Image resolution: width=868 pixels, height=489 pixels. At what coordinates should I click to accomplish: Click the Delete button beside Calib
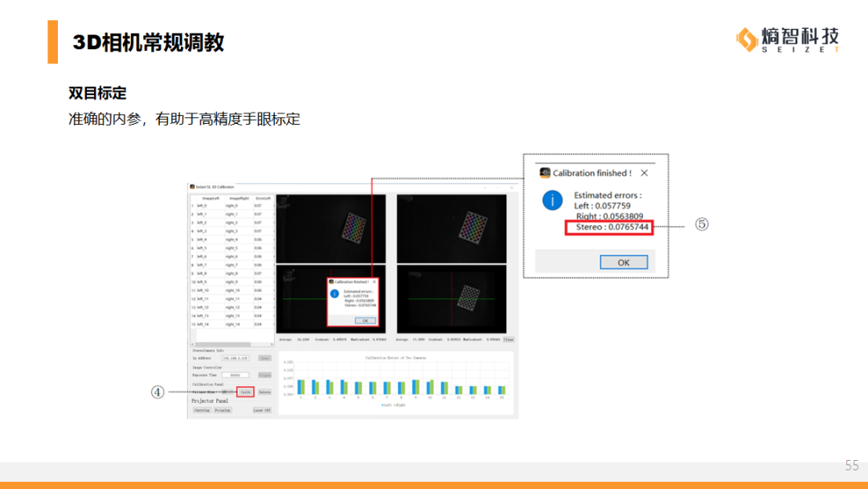(x=264, y=392)
